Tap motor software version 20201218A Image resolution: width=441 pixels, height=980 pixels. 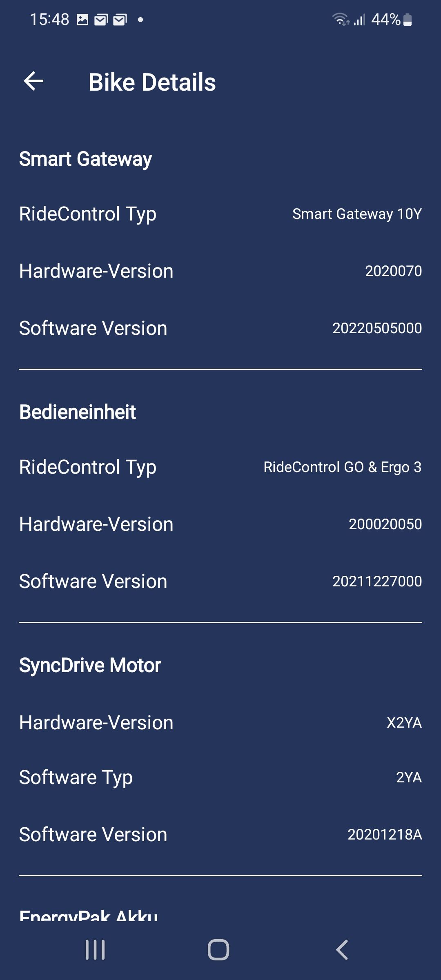pyautogui.click(x=384, y=835)
